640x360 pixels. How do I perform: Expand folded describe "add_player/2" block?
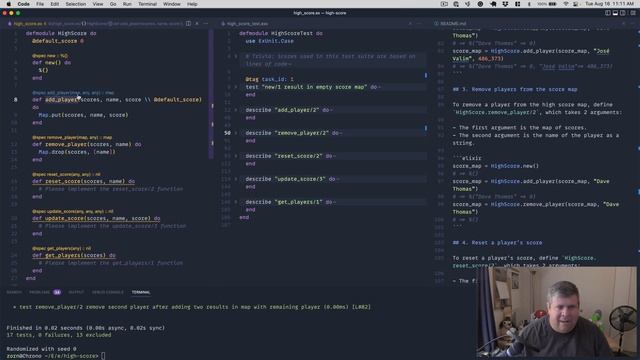point(236,110)
